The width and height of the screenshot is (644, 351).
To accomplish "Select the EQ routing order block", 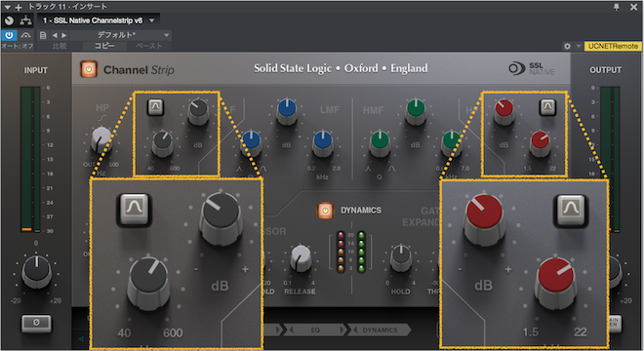I will coord(315,330).
